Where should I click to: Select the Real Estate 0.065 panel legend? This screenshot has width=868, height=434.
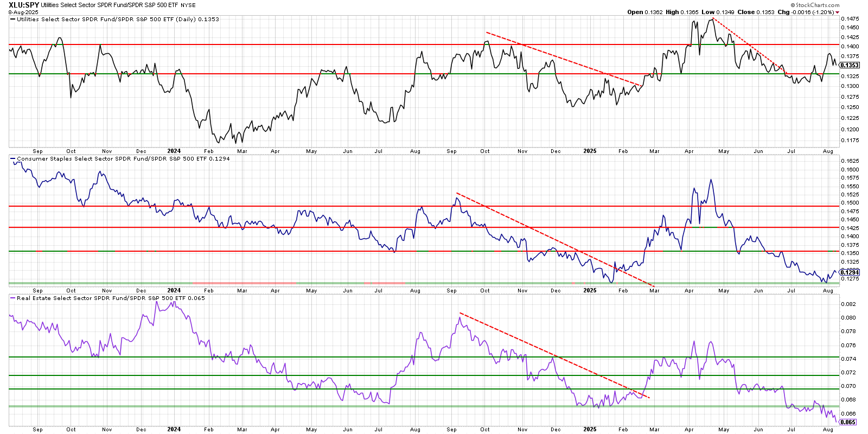108,298
